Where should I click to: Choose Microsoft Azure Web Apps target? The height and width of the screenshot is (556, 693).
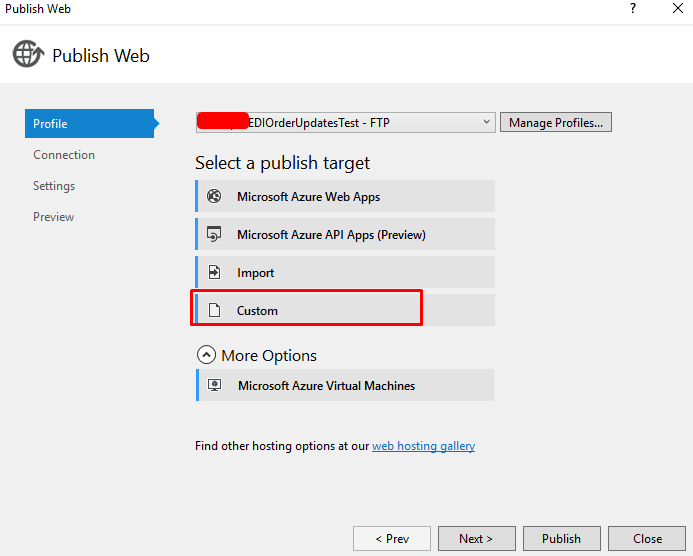tap(345, 196)
